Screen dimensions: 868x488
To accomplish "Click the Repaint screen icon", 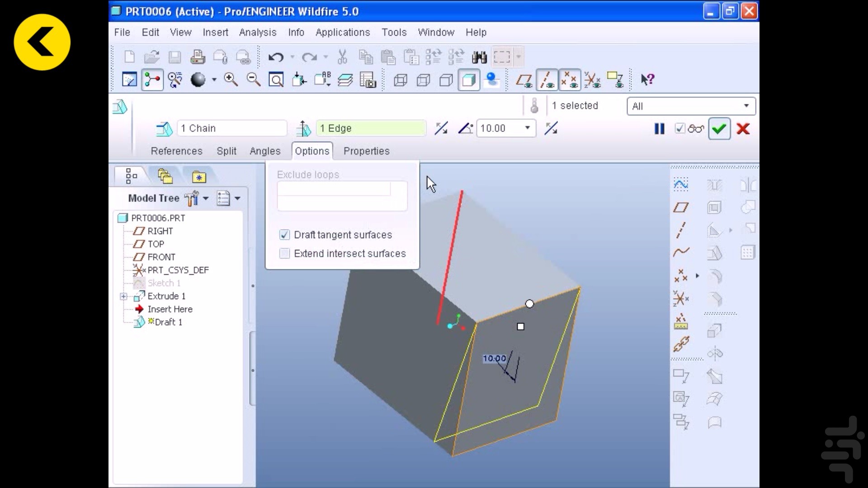I will pos(129,80).
